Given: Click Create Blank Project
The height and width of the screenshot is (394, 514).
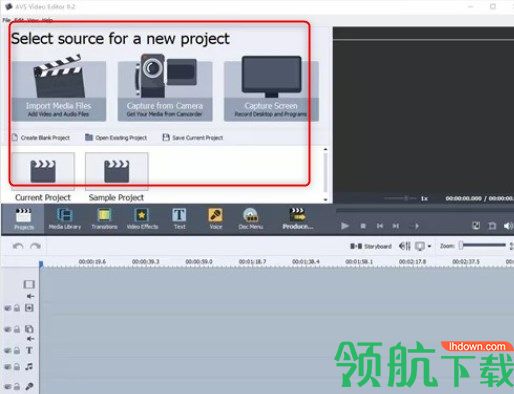Looking at the screenshot, I should [41, 138].
